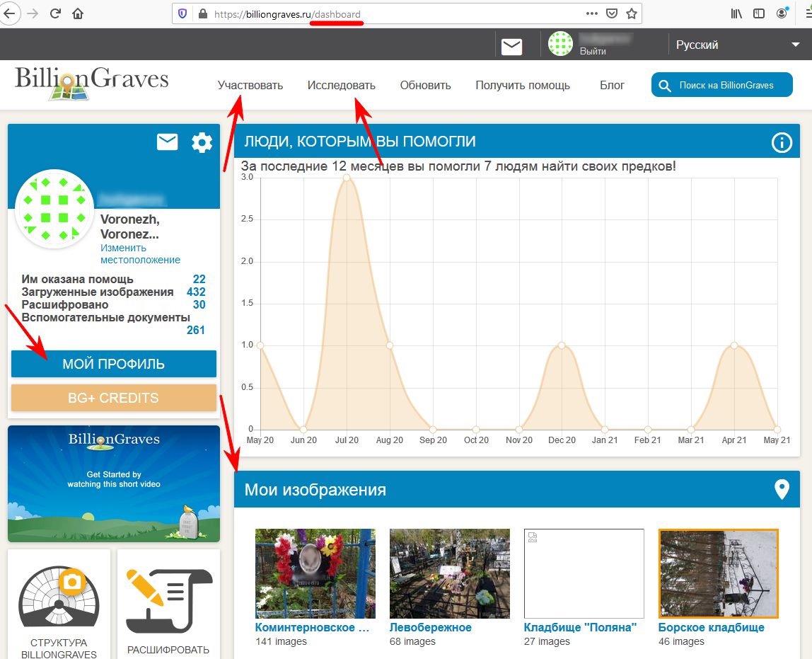The width and height of the screenshot is (812, 659).
Task: Click the user avatar in top bar
Action: (560, 44)
